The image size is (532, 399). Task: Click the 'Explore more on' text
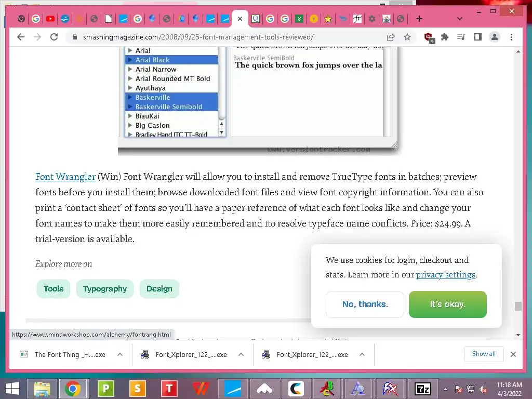click(x=63, y=264)
